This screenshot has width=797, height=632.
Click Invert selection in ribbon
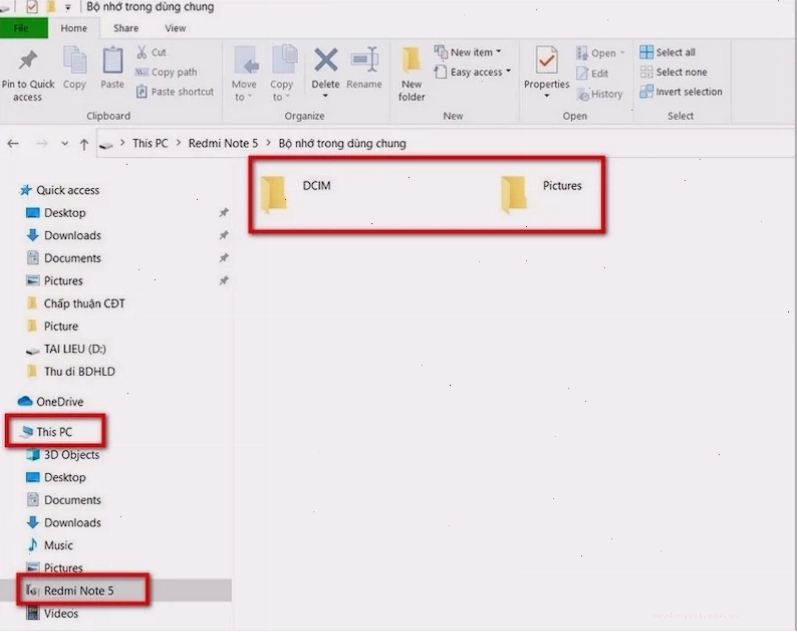(x=681, y=92)
